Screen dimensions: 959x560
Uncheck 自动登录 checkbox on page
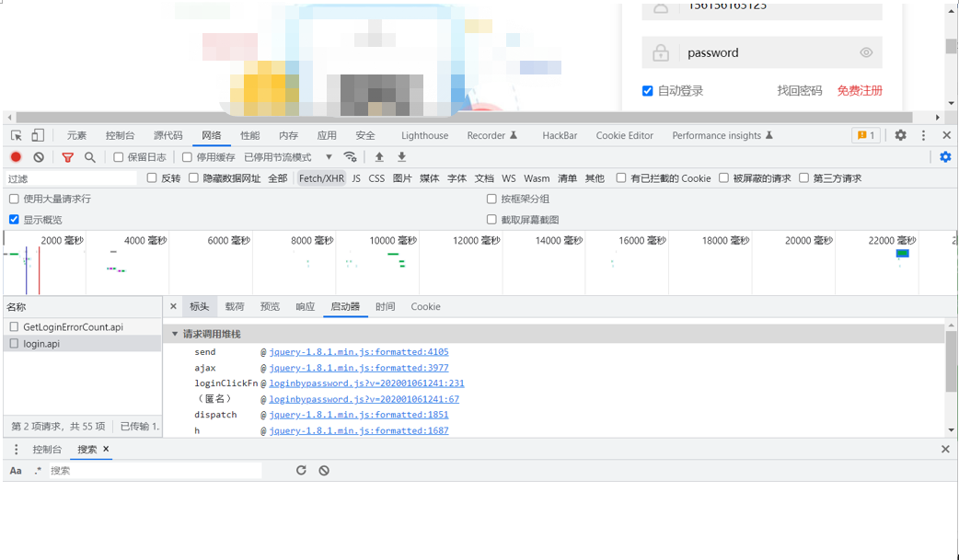[x=648, y=91]
